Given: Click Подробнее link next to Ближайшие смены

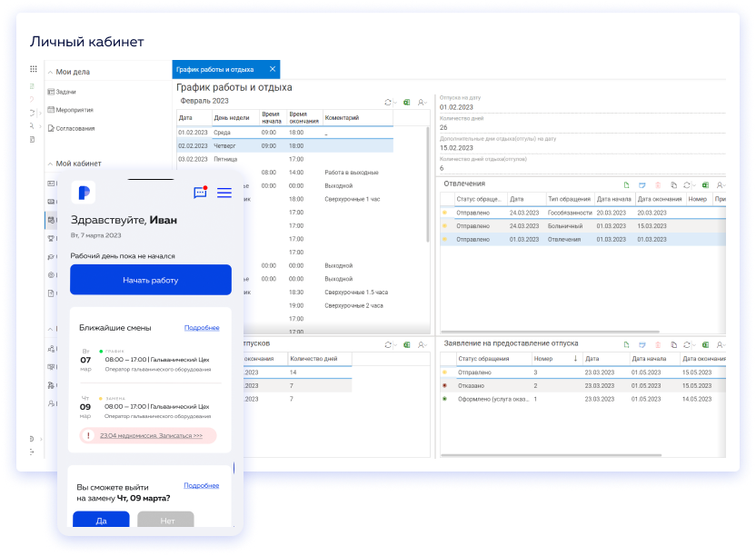Looking at the screenshot, I should pos(202,327).
